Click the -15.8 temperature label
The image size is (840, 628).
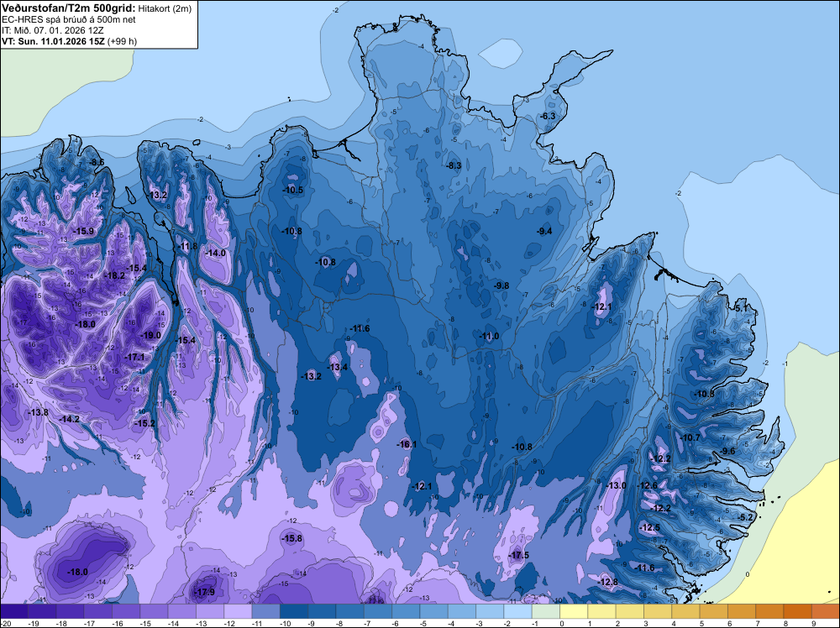[292, 538]
